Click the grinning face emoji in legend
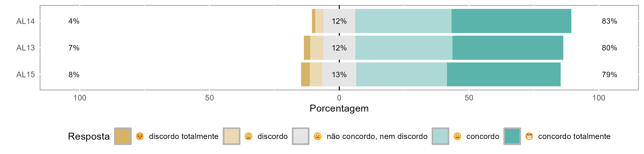 529,136
